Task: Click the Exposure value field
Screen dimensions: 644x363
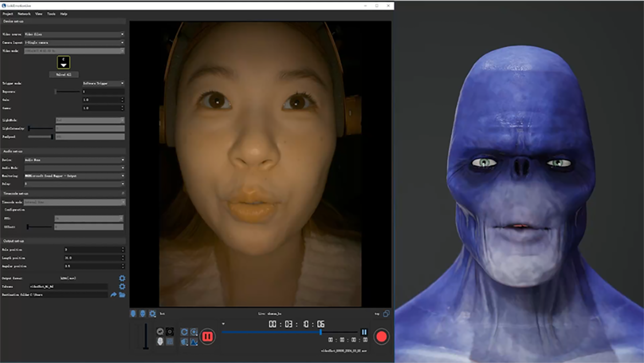Action: (x=103, y=92)
